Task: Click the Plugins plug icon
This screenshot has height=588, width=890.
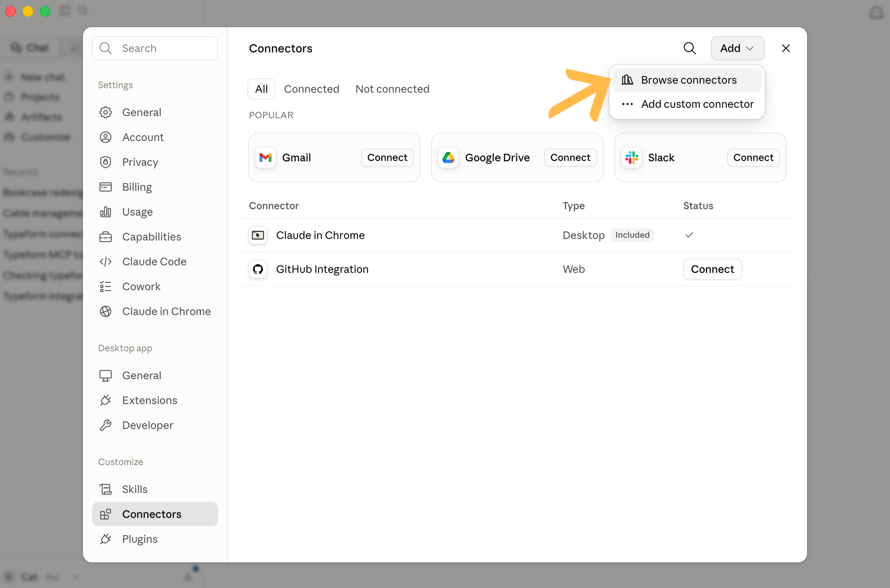Action: [x=106, y=539]
